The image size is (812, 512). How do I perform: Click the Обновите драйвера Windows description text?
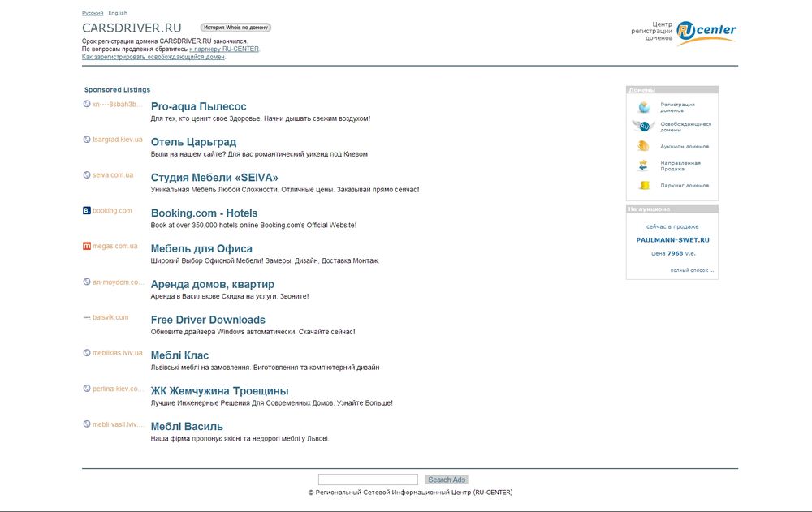click(253, 332)
